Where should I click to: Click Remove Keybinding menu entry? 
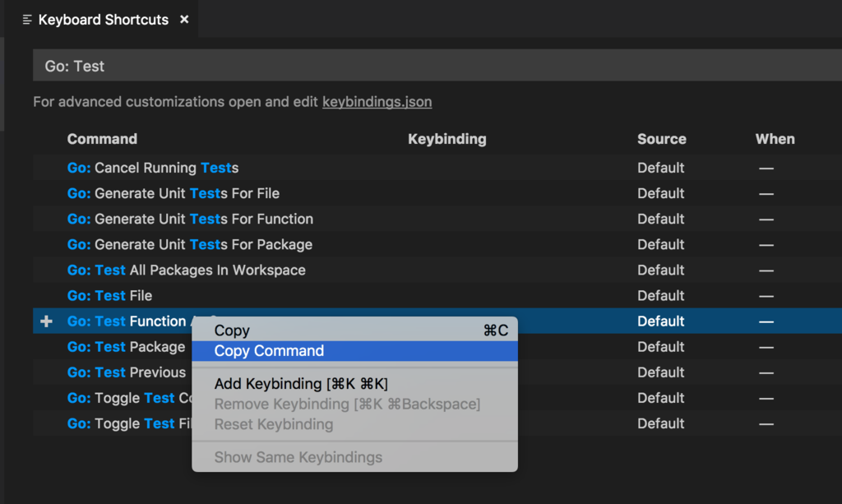click(x=355, y=404)
